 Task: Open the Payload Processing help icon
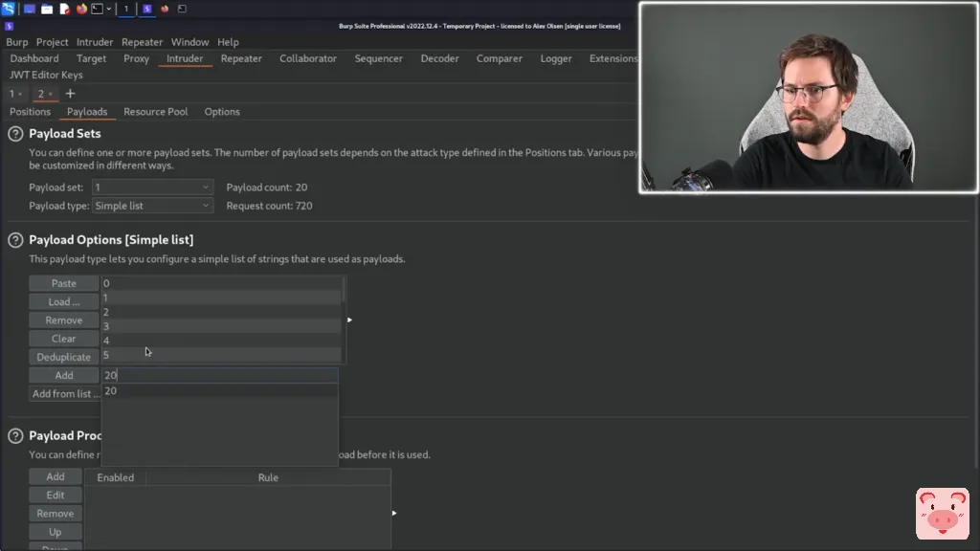pyautogui.click(x=15, y=436)
